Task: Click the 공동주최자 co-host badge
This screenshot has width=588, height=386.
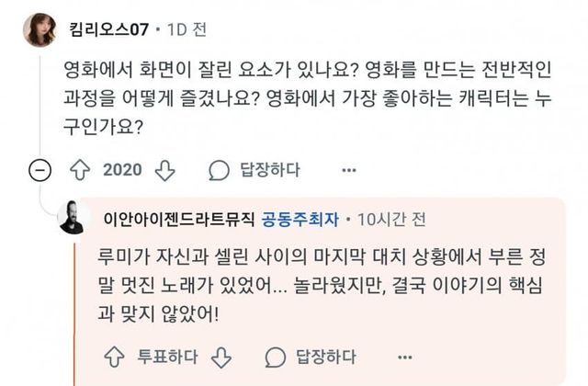Action: (x=302, y=220)
